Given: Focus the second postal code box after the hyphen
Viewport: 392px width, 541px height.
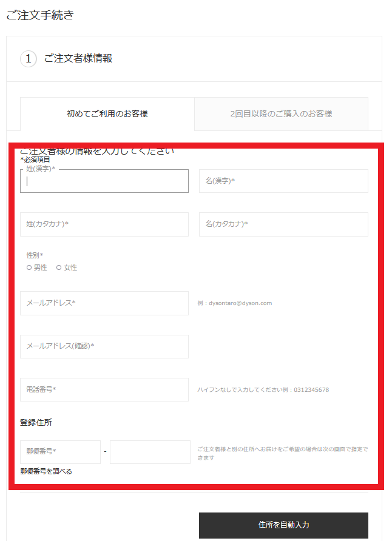Looking at the screenshot, I should pyautogui.click(x=150, y=452).
